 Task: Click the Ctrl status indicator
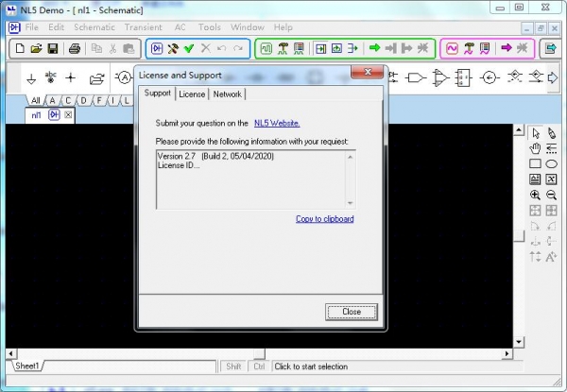[259, 366]
